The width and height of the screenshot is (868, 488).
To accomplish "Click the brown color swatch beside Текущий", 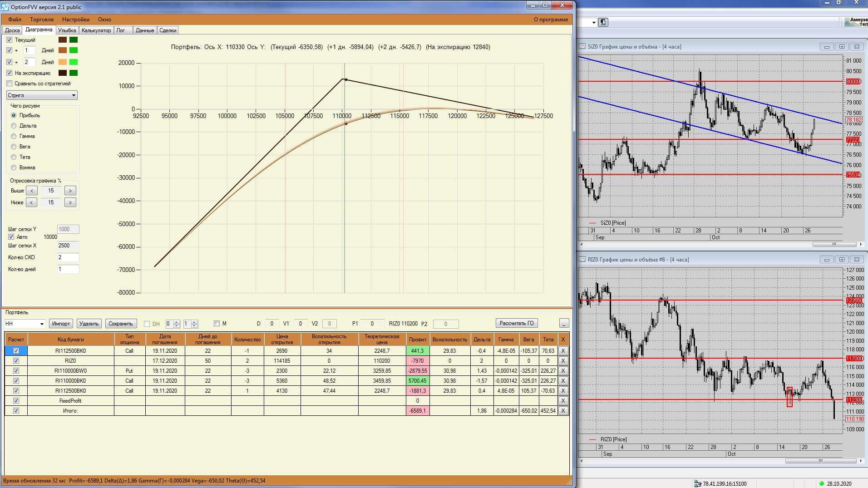I will coord(63,40).
